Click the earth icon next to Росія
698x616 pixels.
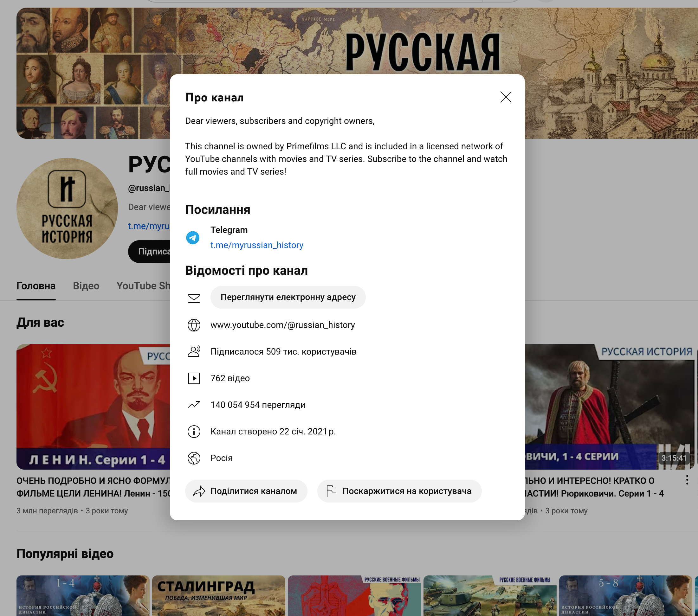[x=194, y=458]
